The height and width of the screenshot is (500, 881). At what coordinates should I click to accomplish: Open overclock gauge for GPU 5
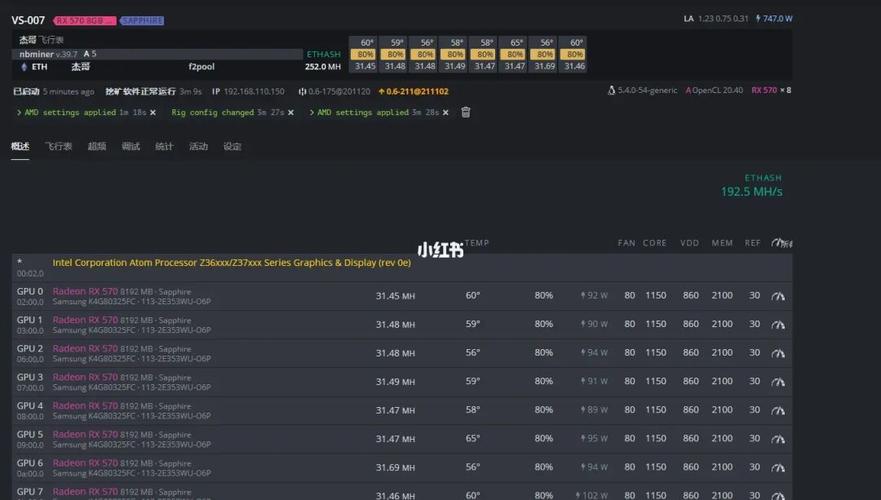778,438
